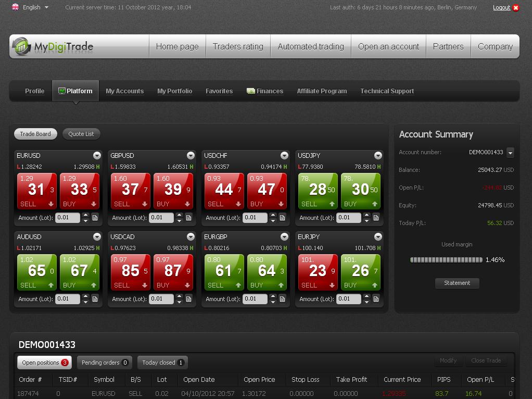Switch to the Quote List view

pyautogui.click(x=81, y=134)
